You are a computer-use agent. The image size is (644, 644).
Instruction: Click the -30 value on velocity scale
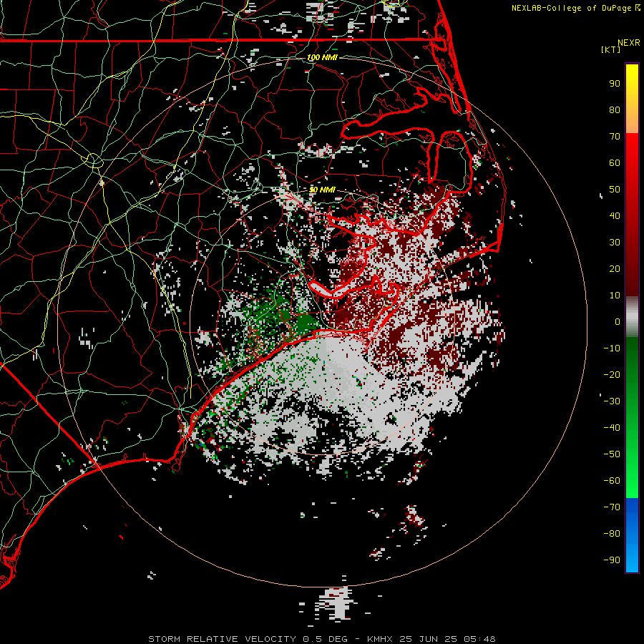click(612, 401)
